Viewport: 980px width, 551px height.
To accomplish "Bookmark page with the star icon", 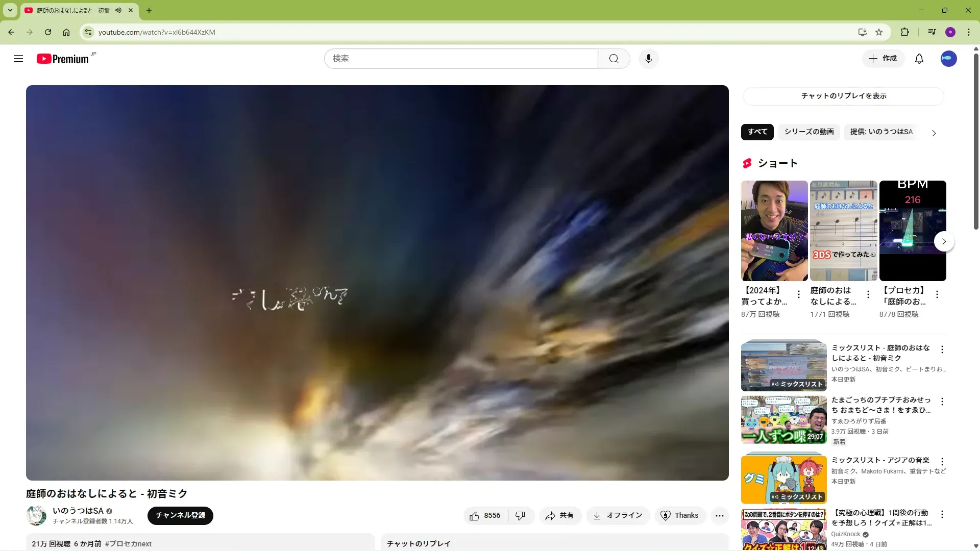I will 879,32.
